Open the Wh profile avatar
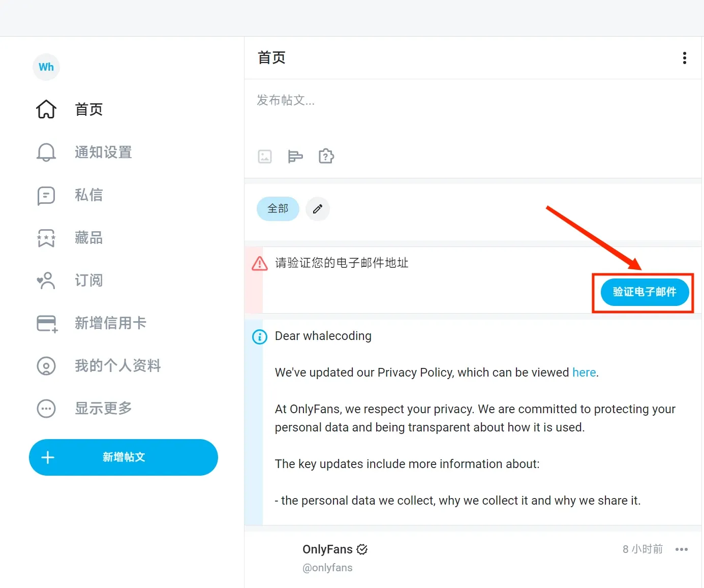 coord(46,67)
